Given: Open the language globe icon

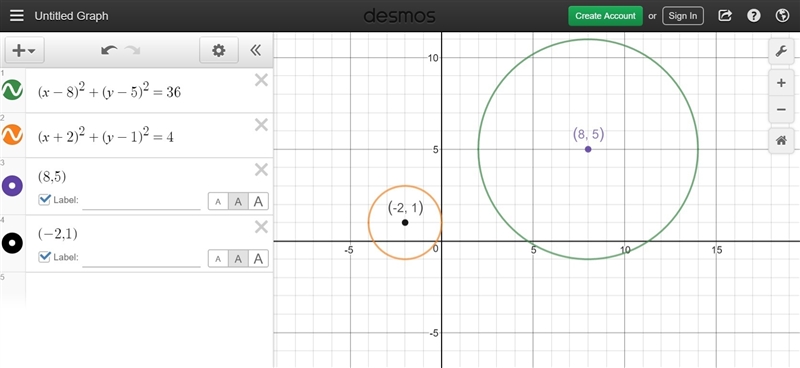Looking at the screenshot, I should [782, 16].
